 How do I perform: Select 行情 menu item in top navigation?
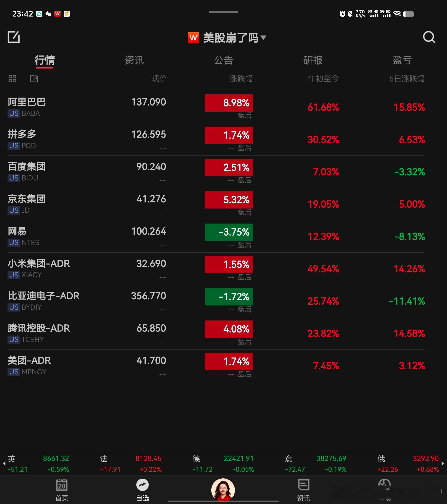44,60
